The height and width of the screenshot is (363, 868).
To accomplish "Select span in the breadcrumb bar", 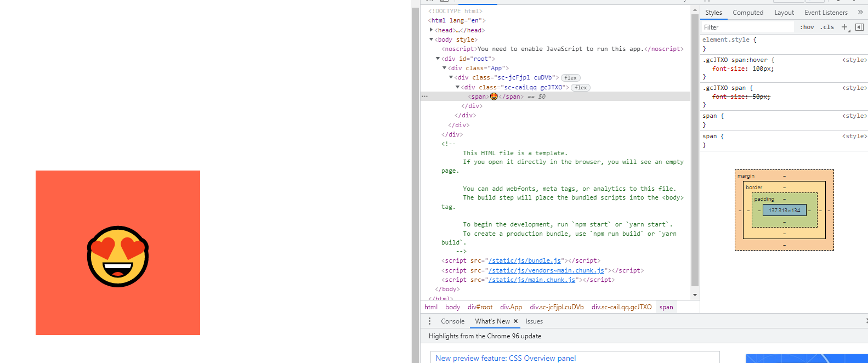I will pyautogui.click(x=666, y=307).
